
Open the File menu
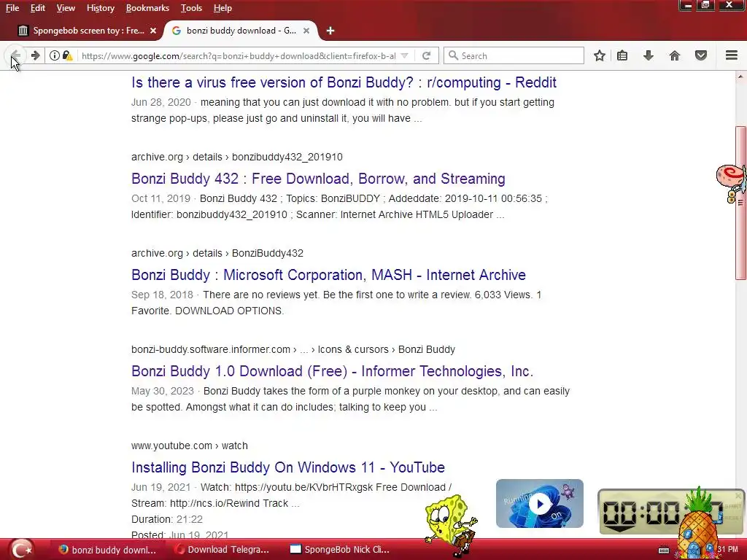[x=12, y=8]
